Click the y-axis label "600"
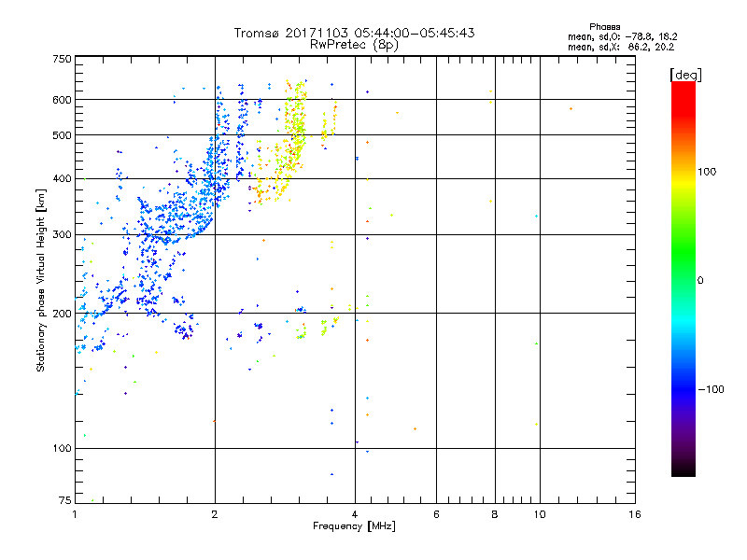 click(x=62, y=100)
